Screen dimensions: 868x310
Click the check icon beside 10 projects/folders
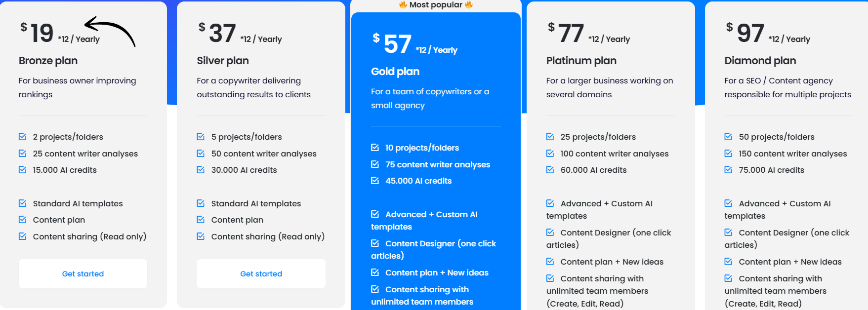[375, 148]
